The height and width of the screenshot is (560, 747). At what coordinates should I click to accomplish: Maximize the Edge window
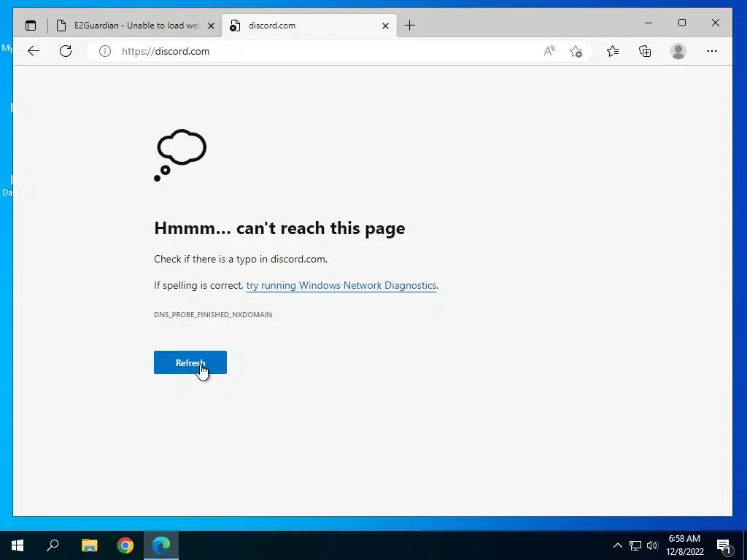(682, 23)
